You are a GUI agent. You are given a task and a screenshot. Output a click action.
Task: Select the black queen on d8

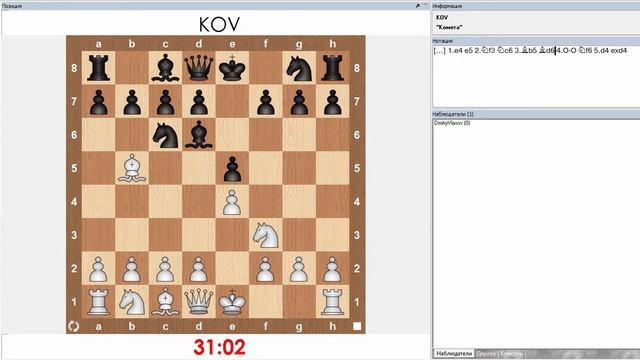199,68
